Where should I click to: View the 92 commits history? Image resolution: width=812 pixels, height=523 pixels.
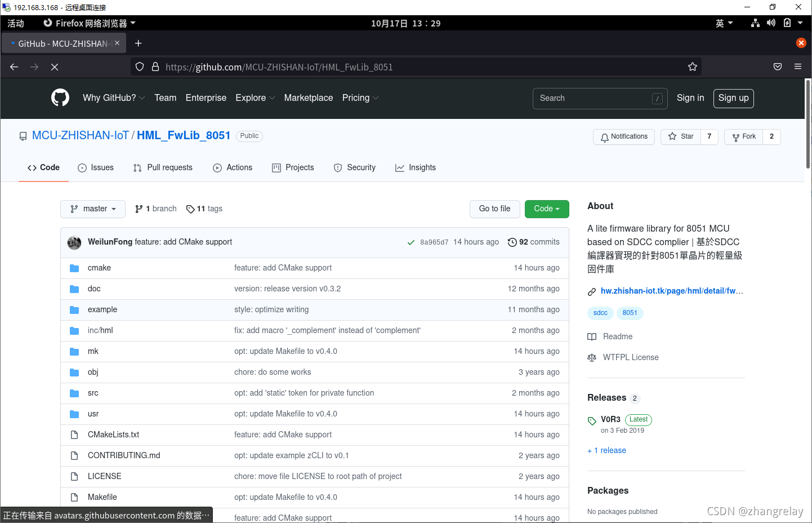tap(534, 242)
